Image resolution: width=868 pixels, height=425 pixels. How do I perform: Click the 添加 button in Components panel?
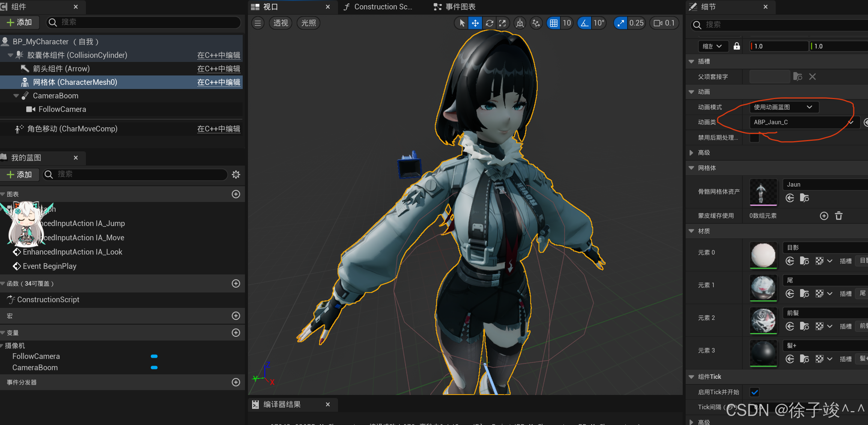(20, 22)
